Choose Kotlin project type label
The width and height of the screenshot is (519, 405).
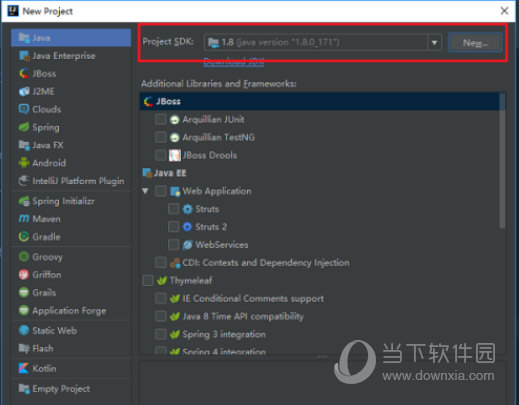pos(44,369)
